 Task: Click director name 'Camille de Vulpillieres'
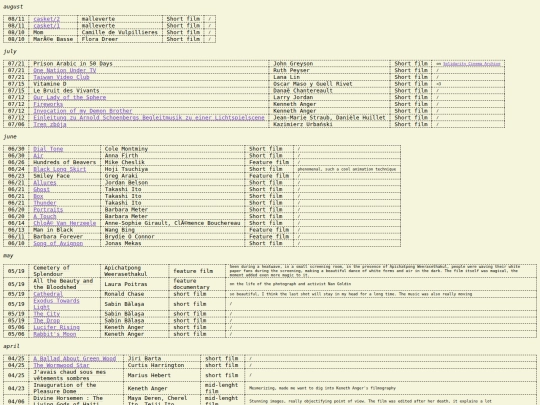(120, 32)
